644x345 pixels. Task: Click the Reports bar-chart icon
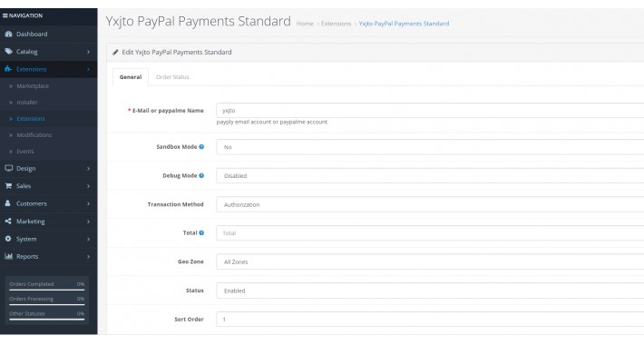tap(8, 256)
